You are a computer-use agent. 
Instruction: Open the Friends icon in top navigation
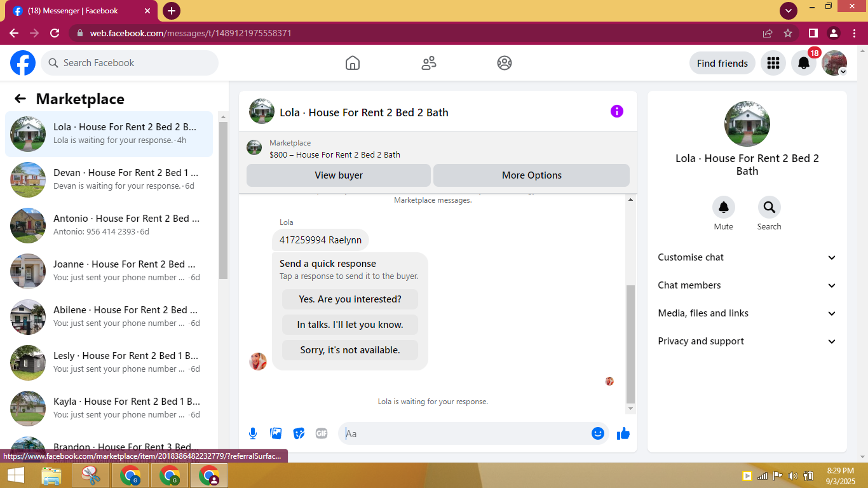tap(429, 63)
